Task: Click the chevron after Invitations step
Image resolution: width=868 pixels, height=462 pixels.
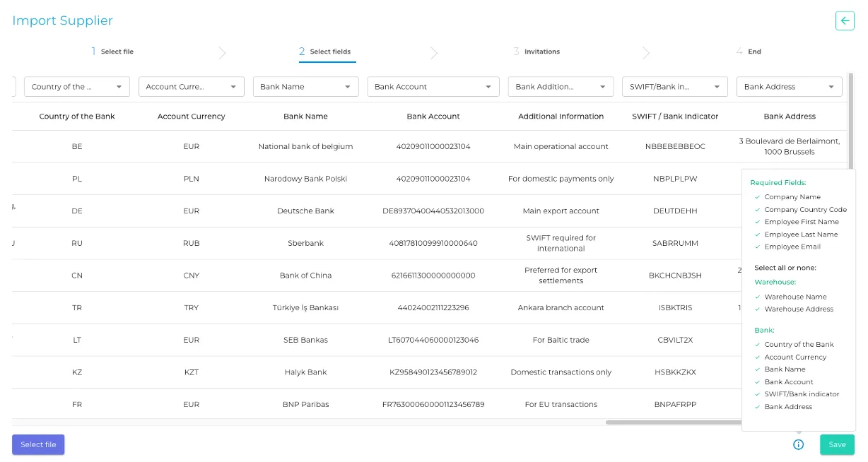Action: [646, 52]
